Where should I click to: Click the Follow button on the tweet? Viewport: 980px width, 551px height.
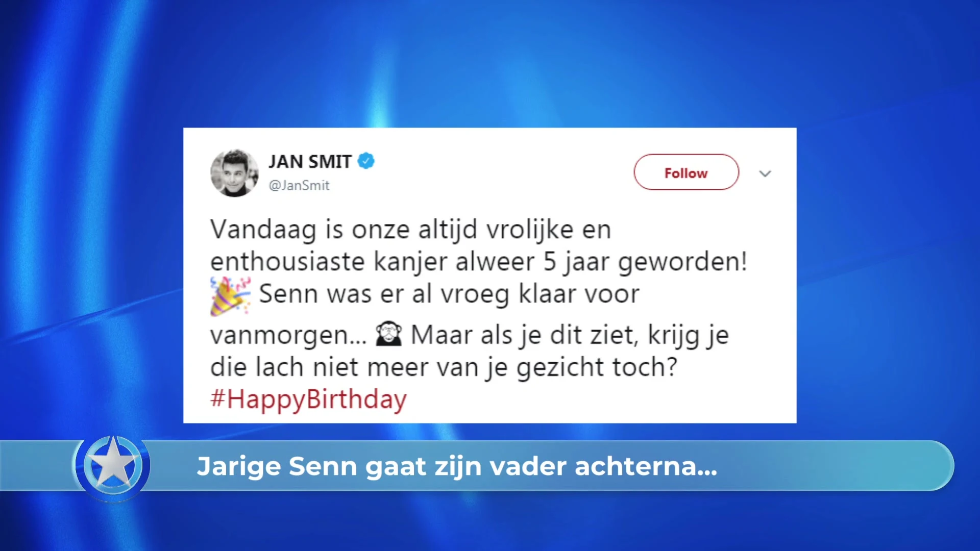[686, 172]
